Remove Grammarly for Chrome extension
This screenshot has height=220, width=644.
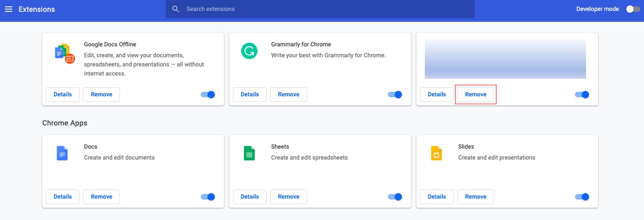pyautogui.click(x=289, y=94)
